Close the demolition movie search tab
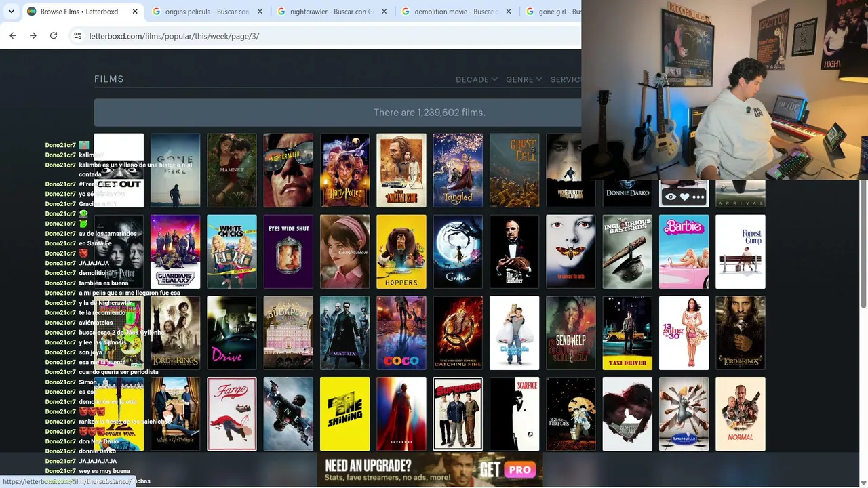The height and width of the screenshot is (488, 868). coord(509,12)
